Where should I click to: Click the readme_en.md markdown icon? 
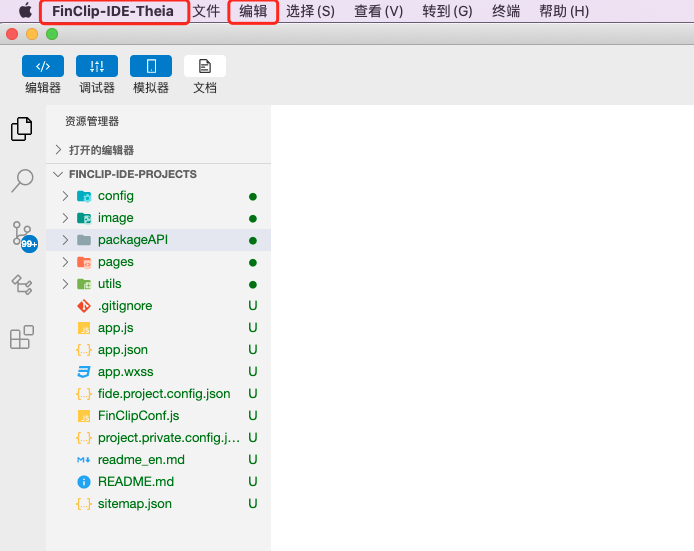tap(84, 460)
